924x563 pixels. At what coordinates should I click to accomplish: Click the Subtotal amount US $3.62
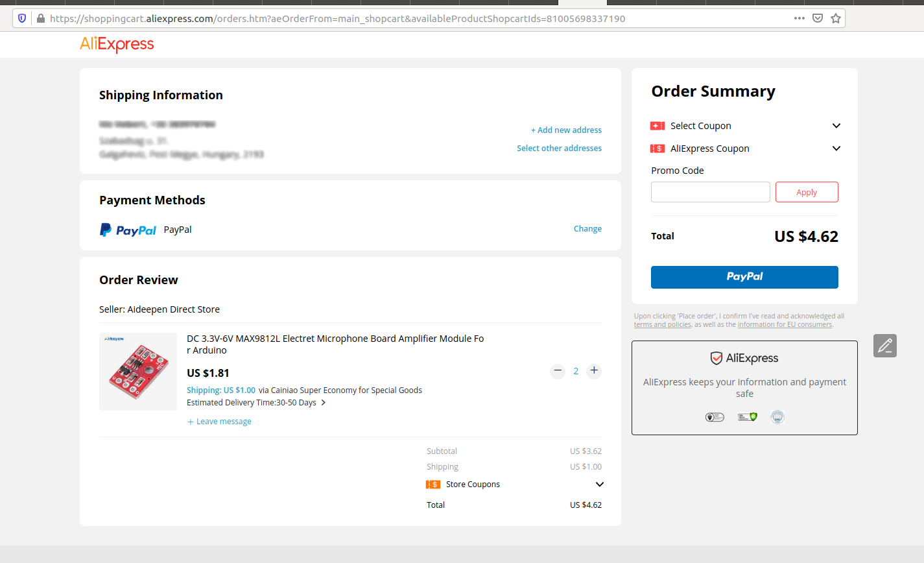point(586,451)
